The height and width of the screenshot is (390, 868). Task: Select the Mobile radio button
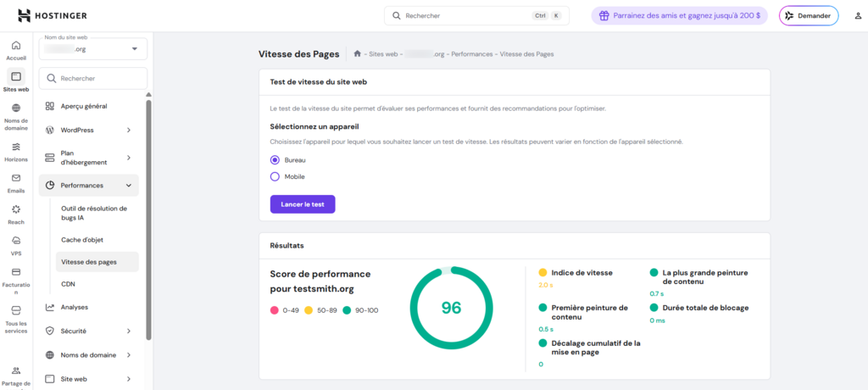(x=275, y=176)
